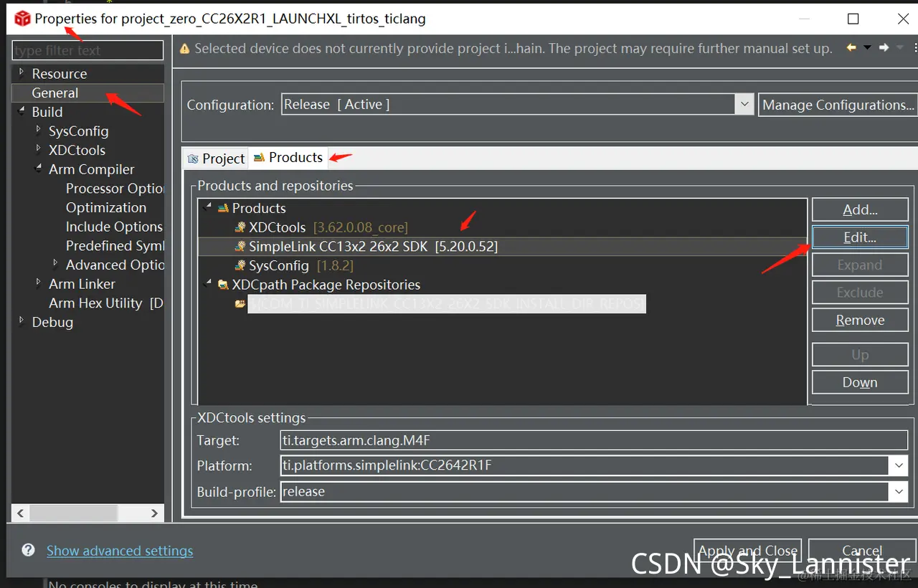
Task: Select SimpleLink CC13x2 26x2 SDK product icon
Action: [x=240, y=247]
